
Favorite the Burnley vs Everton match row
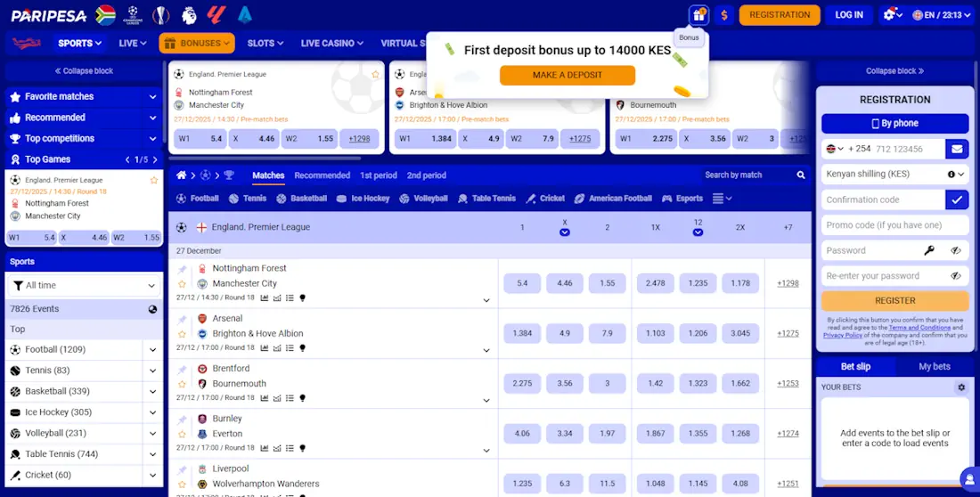182,434
